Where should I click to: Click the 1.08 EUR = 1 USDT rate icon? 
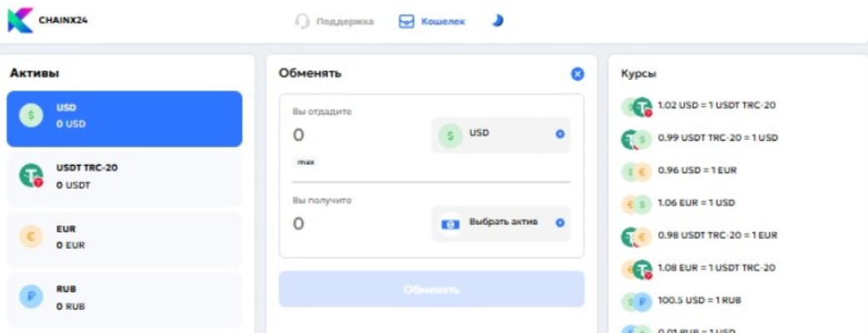pyautogui.click(x=637, y=269)
